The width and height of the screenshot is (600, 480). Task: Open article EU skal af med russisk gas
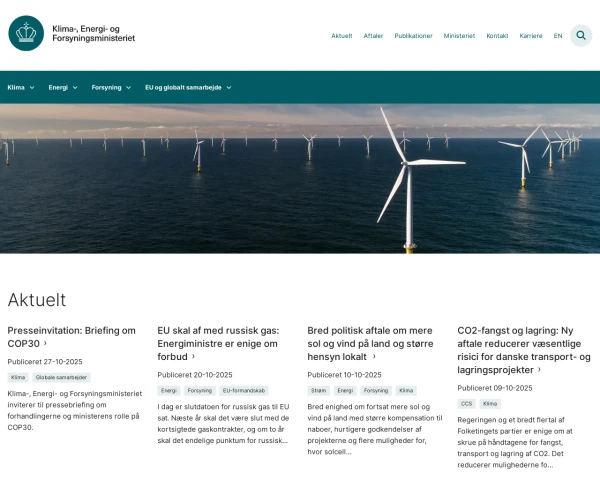click(x=218, y=343)
